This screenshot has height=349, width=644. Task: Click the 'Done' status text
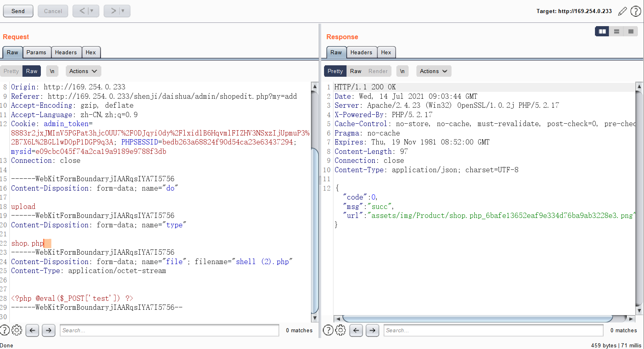point(7,345)
